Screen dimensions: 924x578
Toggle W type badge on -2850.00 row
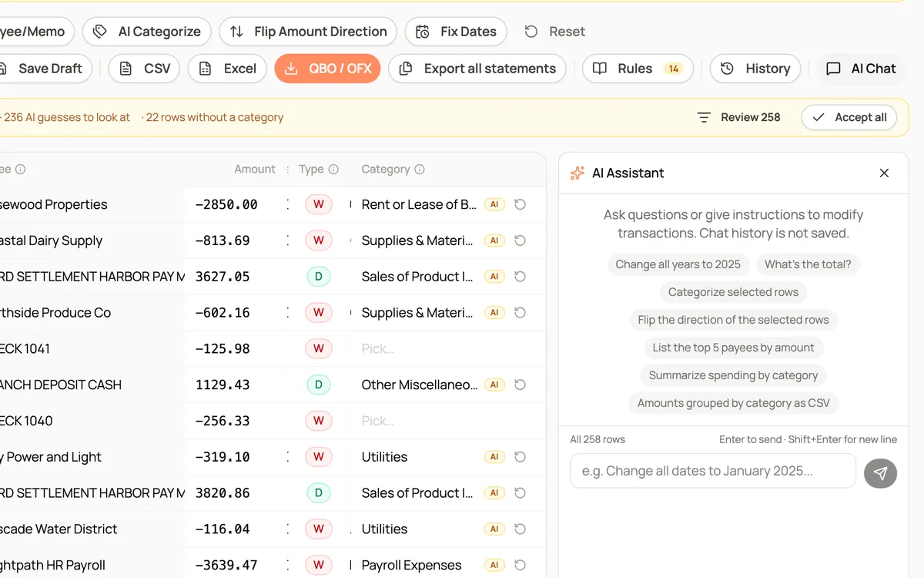318,205
